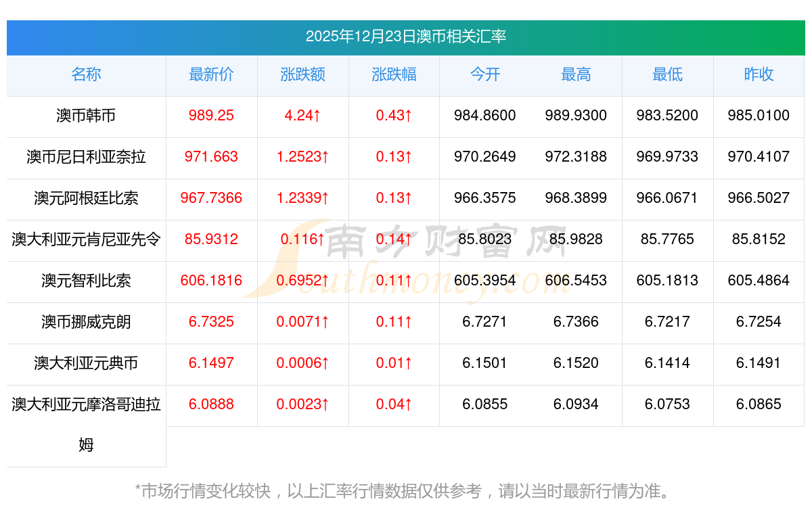Click opening value 966.3575

click(x=485, y=198)
